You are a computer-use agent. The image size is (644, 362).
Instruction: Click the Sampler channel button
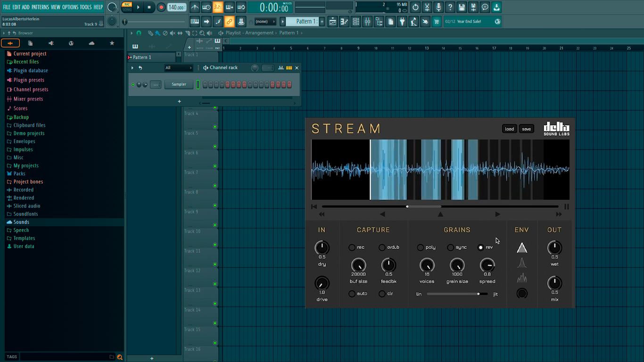click(x=179, y=85)
